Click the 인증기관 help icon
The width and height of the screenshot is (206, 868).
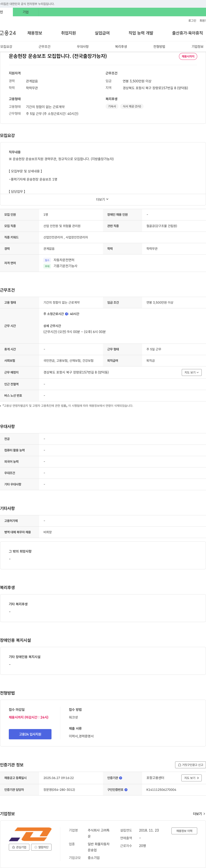[x=121, y=778]
